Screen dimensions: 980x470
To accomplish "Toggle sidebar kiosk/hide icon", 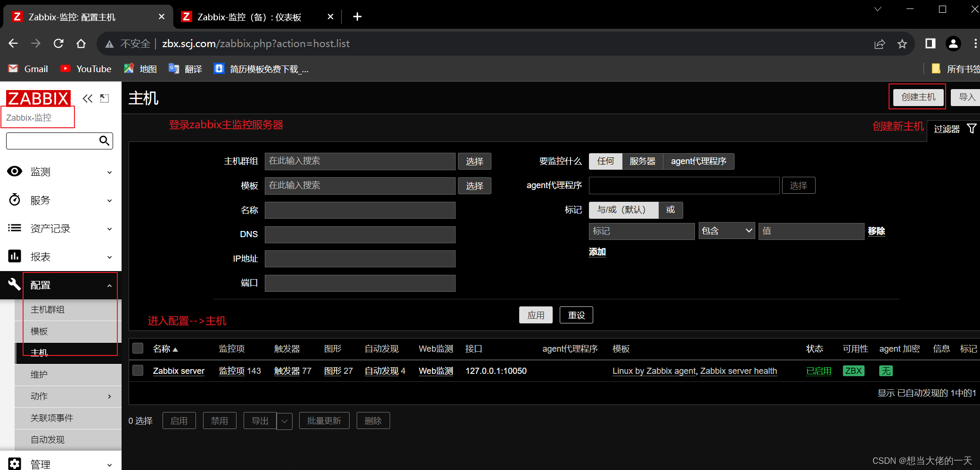I will 105,99.
